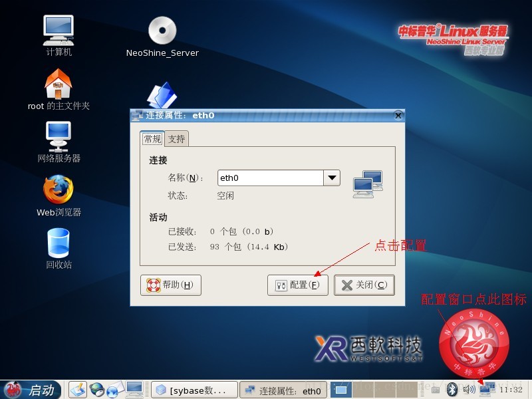Switch to the 常规 tab
The height and width of the screenshot is (399, 532).
(x=153, y=139)
